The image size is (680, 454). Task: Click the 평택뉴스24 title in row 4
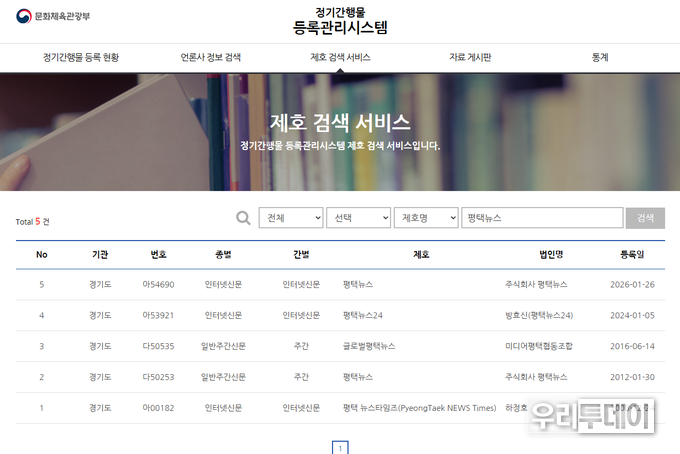coord(363,316)
